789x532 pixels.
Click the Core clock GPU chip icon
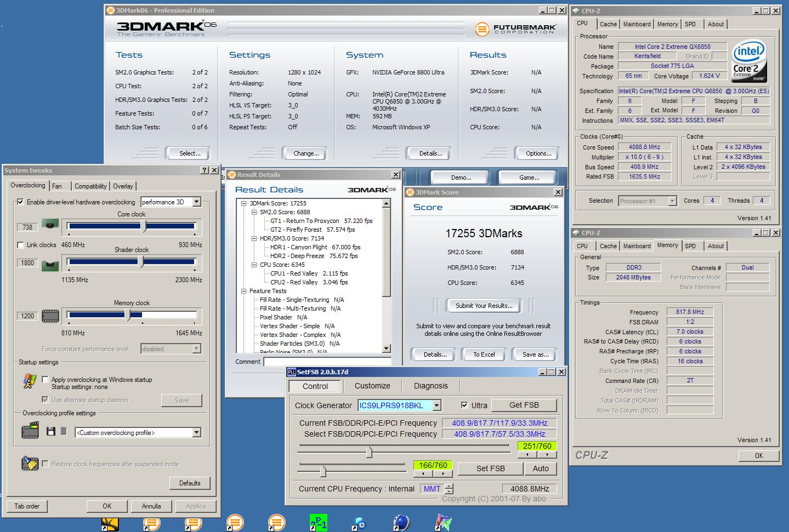point(50,225)
